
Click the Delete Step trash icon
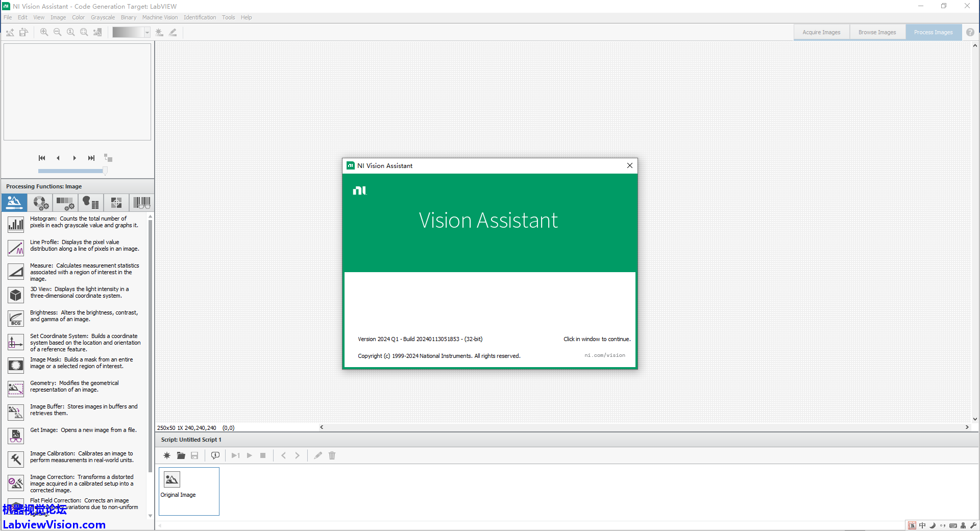pyautogui.click(x=332, y=455)
